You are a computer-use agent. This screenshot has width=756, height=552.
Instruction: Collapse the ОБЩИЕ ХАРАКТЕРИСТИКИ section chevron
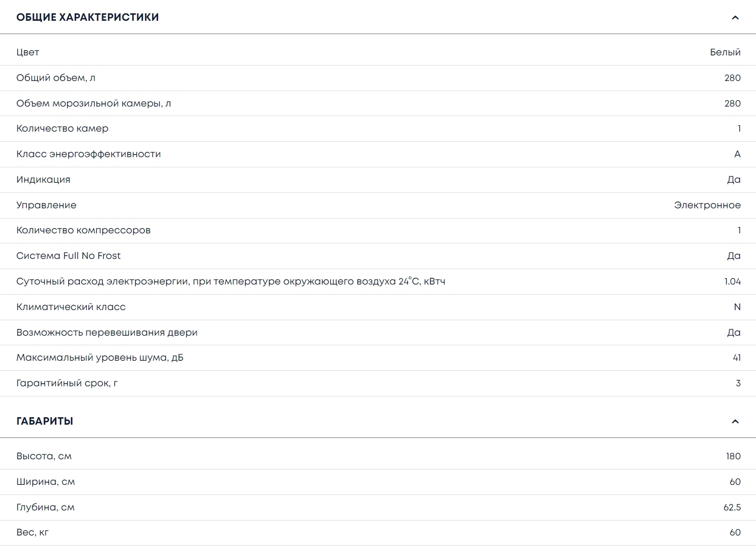click(x=735, y=18)
